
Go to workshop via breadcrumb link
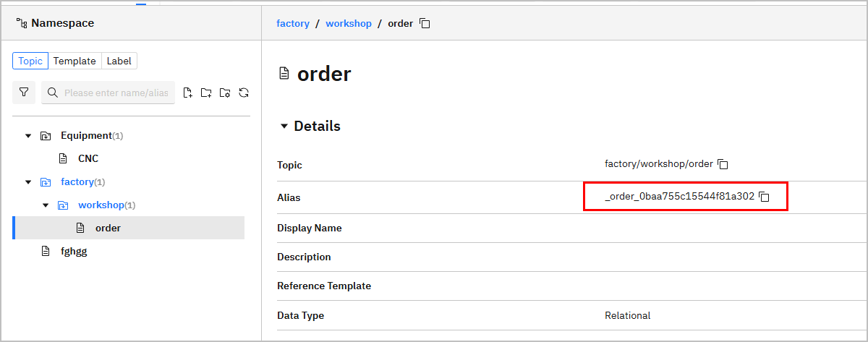coord(348,24)
